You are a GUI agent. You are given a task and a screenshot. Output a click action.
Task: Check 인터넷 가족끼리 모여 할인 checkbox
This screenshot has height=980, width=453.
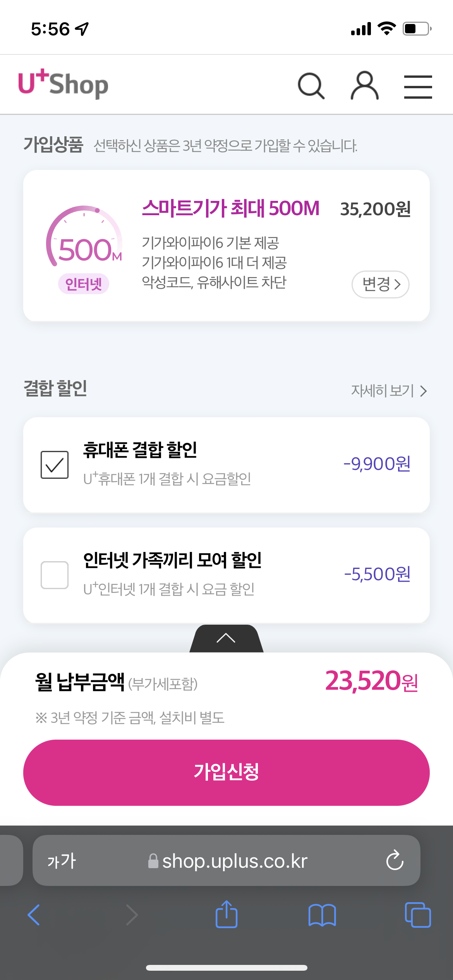tap(55, 575)
